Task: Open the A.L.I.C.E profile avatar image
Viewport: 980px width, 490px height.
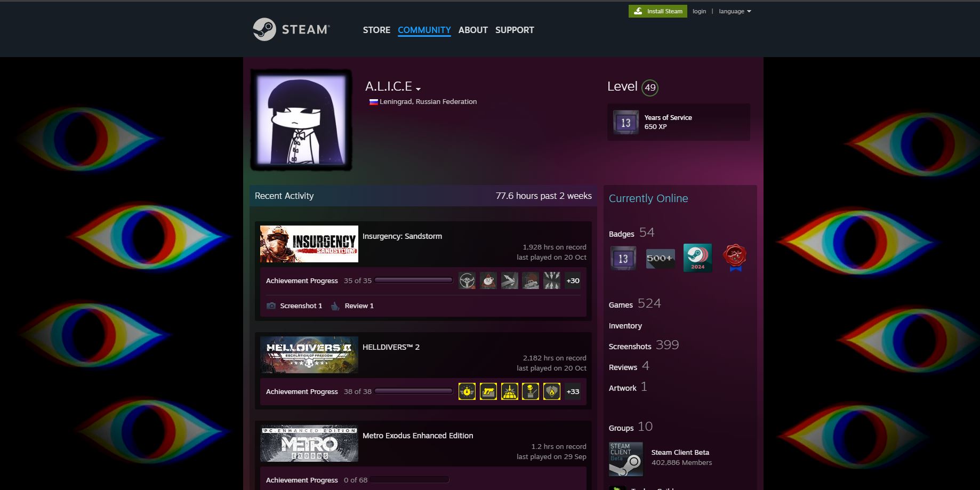Action: (x=301, y=120)
